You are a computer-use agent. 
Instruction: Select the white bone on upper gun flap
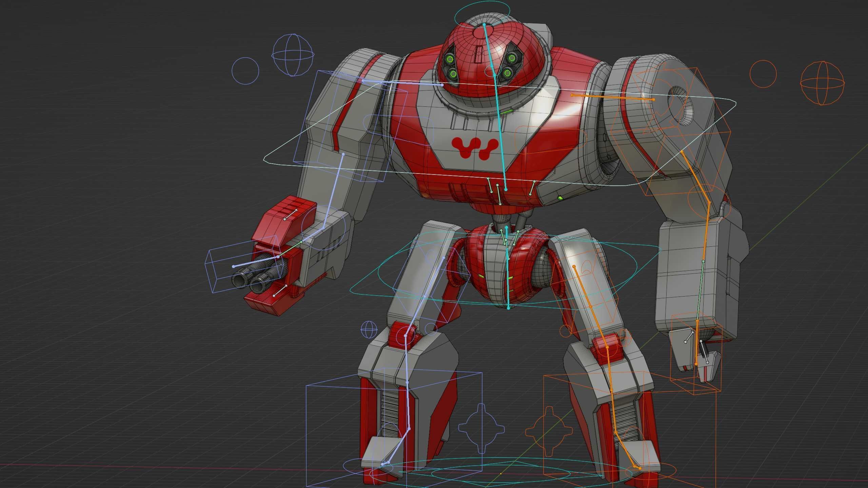pos(291,215)
